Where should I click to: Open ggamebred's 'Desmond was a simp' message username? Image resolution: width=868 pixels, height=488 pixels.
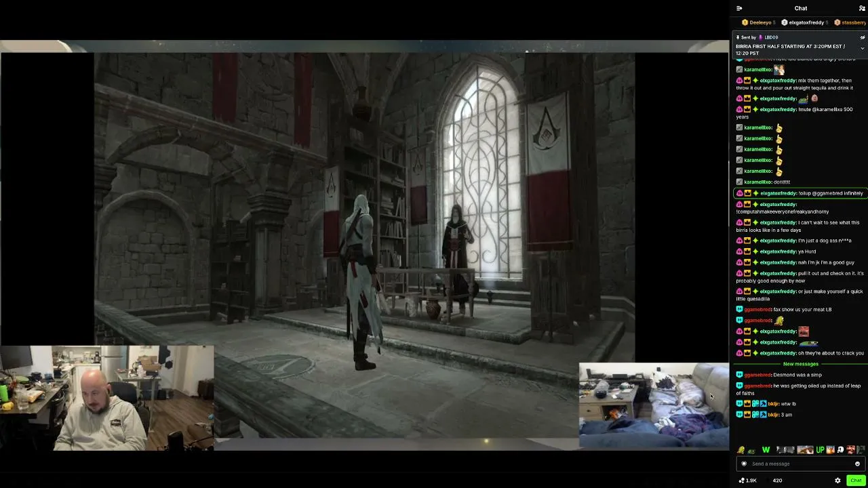[x=757, y=375]
